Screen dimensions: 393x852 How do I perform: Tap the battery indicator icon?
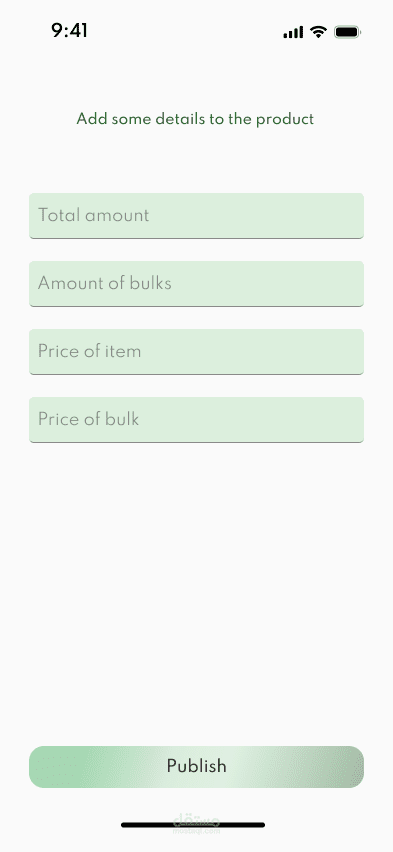pyautogui.click(x=347, y=32)
